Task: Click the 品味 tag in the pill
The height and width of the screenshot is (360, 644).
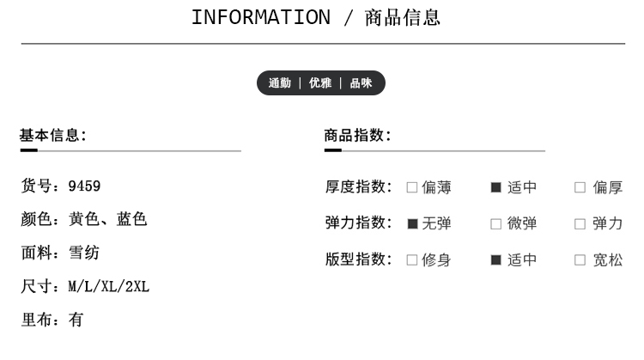Action: [x=361, y=83]
